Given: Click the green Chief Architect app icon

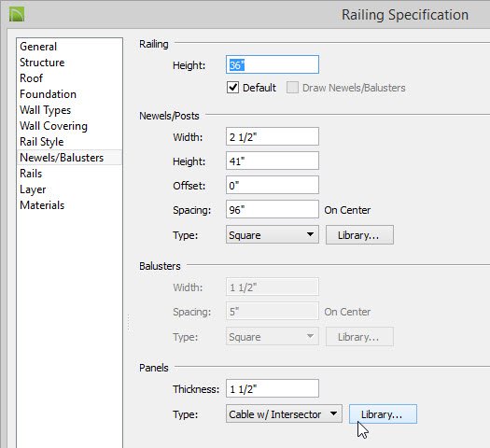Looking at the screenshot, I should pyautogui.click(x=17, y=15).
